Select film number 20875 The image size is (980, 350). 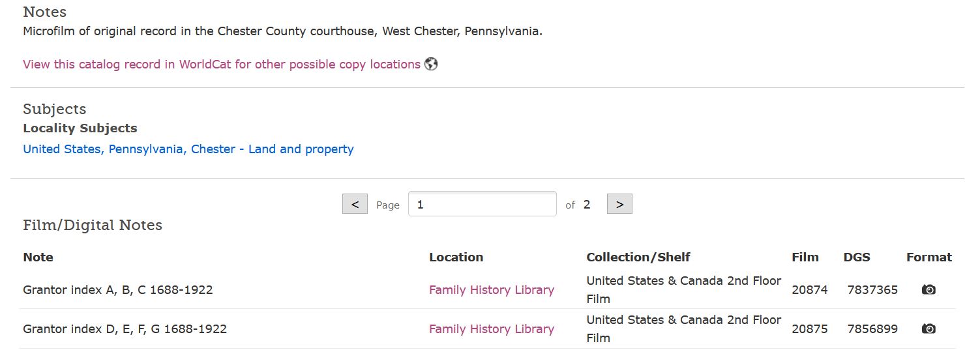810,328
